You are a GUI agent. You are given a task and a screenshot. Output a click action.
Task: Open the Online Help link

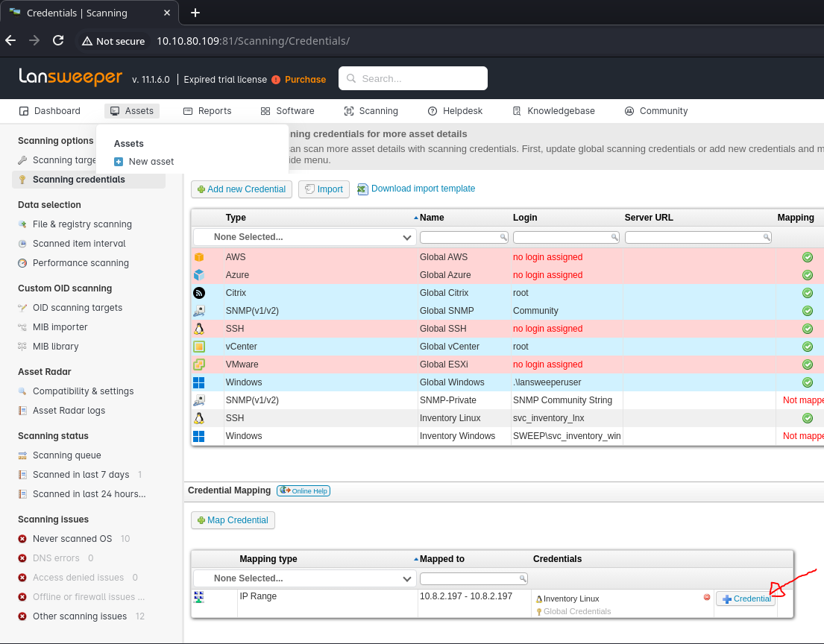pos(304,490)
